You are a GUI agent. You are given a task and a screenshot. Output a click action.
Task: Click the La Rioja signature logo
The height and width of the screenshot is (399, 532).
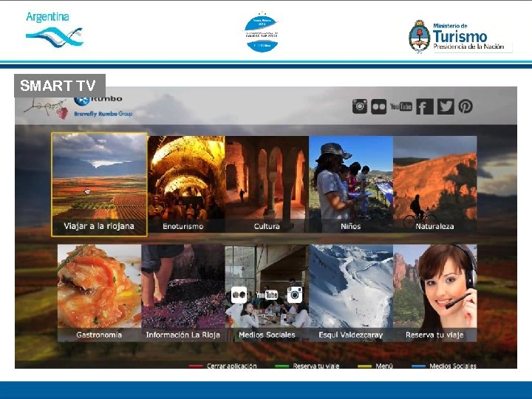pos(46,108)
